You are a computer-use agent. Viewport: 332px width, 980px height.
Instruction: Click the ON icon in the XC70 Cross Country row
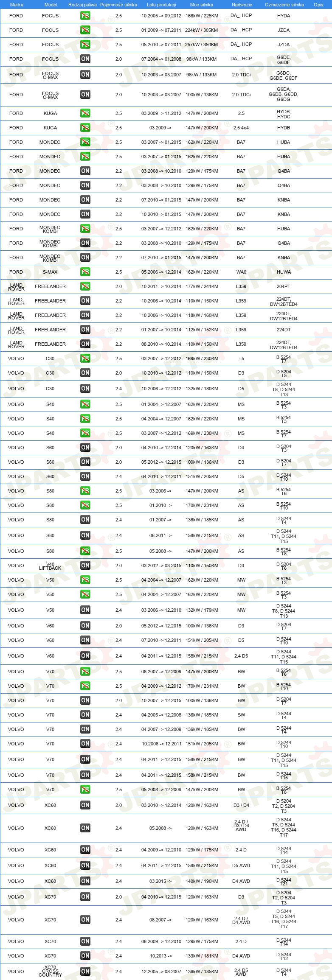[x=85, y=972]
